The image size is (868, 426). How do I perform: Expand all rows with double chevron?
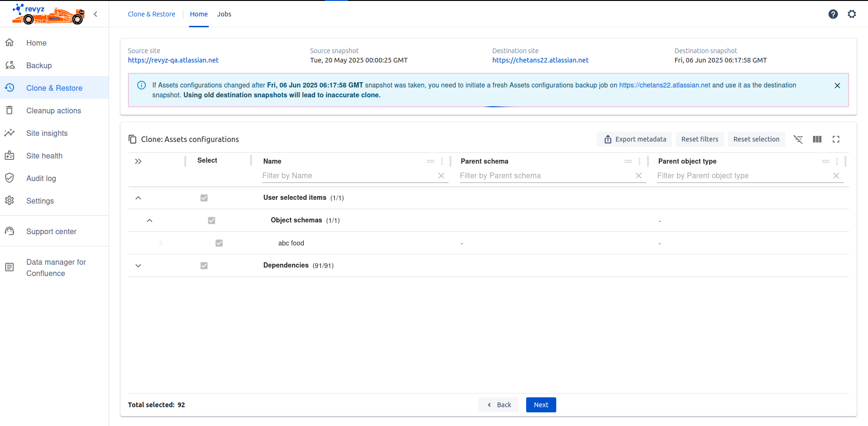[x=138, y=161]
